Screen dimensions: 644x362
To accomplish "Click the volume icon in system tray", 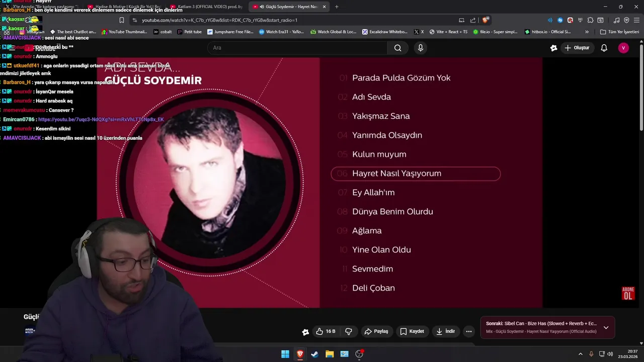I will pyautogui.click(x=610, y=354).
